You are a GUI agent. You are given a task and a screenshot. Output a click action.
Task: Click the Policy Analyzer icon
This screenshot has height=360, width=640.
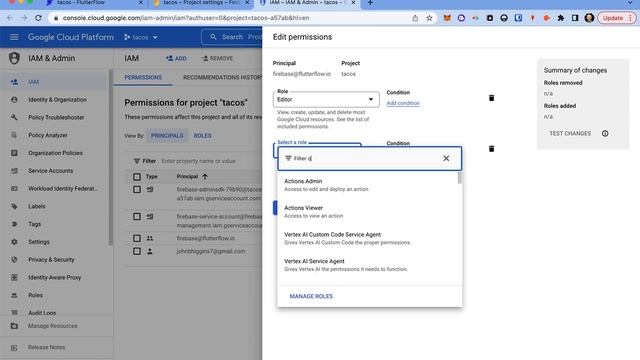[x=14, y=135]
